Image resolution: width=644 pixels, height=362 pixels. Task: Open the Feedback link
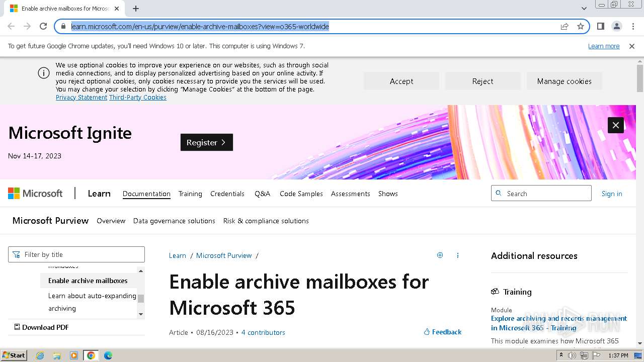pos(443,332)
